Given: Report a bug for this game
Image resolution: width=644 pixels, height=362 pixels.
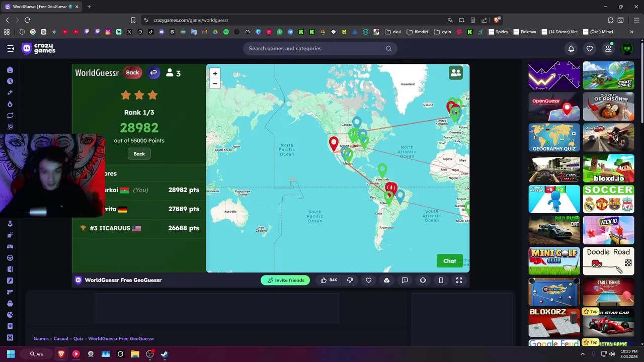Looking at the screenshot, I should pos(405,280).
